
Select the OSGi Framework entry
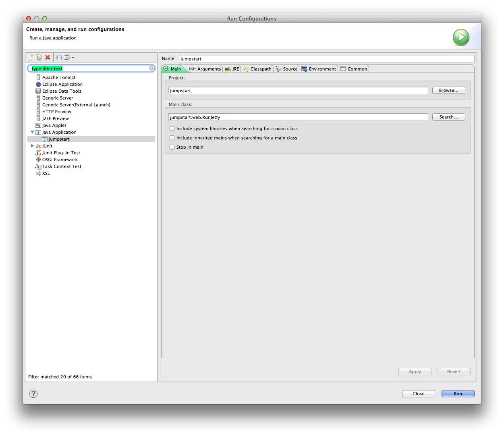click(x=60, y=160)
